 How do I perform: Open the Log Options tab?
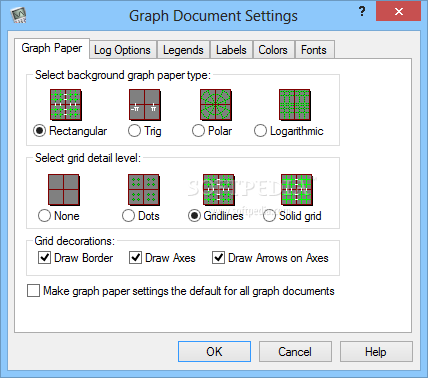pyautogui.click(x=122, y=50)
